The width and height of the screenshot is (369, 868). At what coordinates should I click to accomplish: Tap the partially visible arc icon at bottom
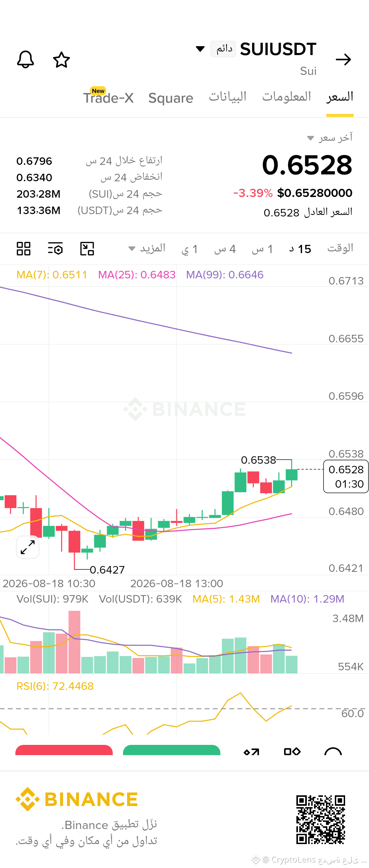pos(333,751)
